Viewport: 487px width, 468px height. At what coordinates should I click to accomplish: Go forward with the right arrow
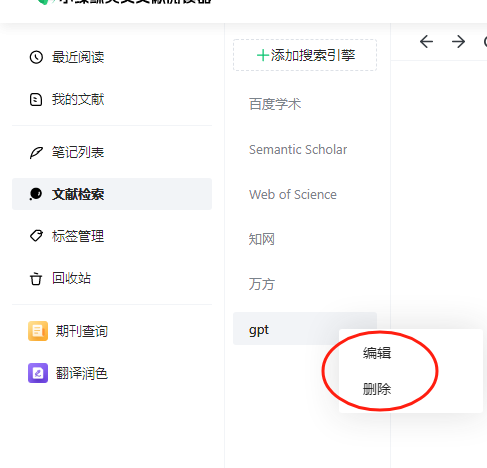coord(458,42)
